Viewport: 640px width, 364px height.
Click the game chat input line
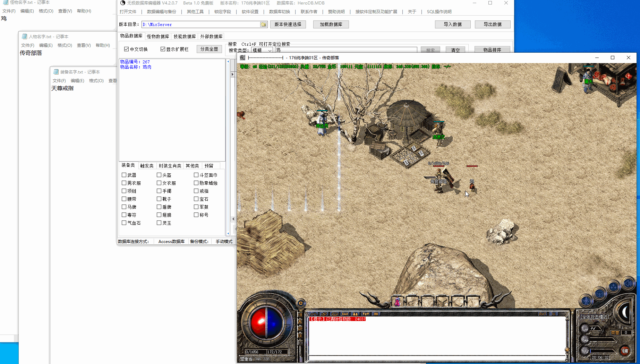point(436,358)
